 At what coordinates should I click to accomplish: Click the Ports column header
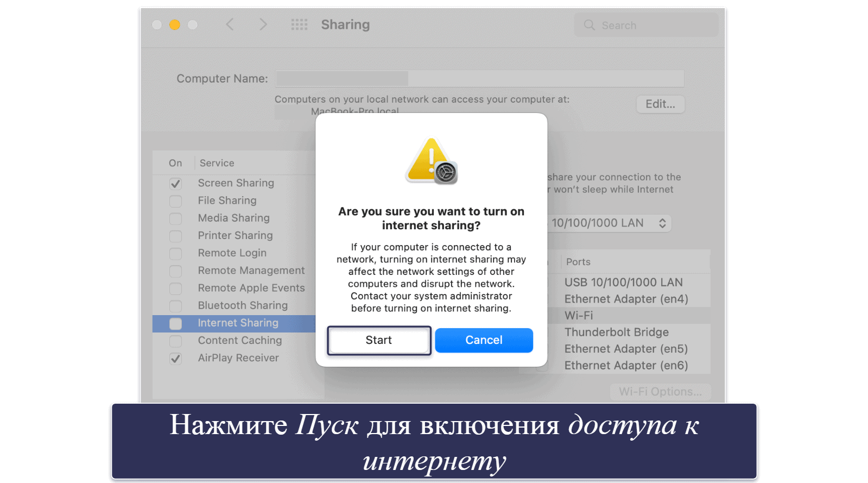(x=578, y=262)
